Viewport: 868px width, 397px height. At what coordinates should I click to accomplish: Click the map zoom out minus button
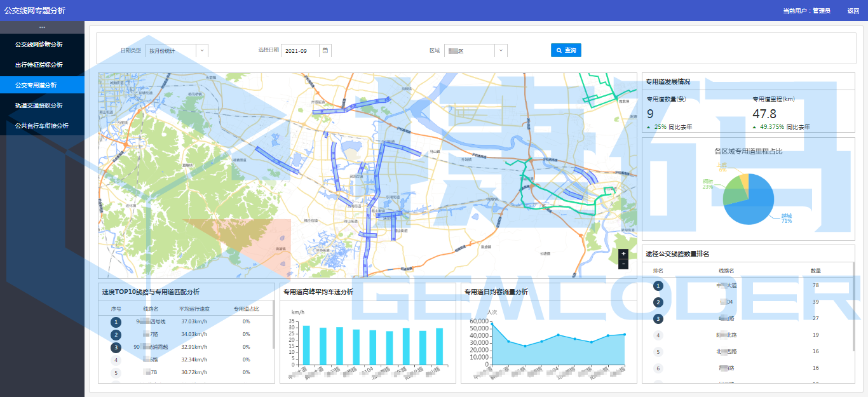[623, 264]
